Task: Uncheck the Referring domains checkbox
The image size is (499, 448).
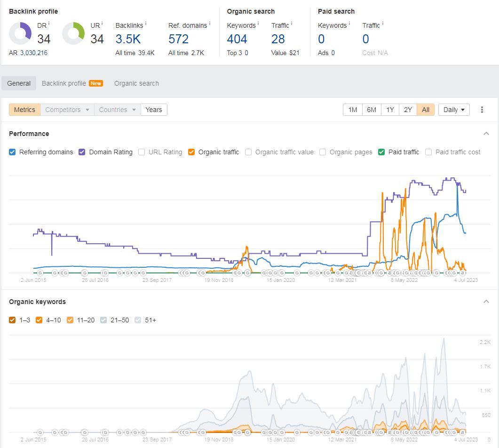Action: tap(12, 152)
